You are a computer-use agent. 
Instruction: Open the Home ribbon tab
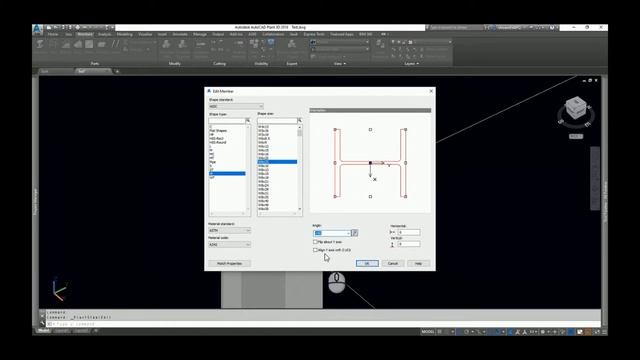[53, 35]
